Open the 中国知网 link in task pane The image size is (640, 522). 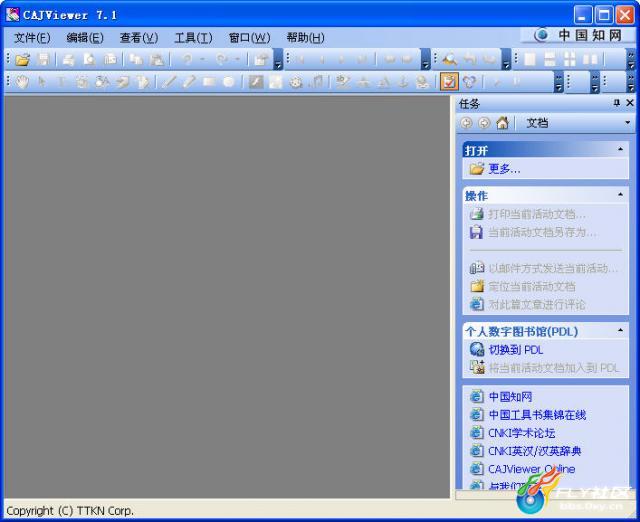point(510,397)
